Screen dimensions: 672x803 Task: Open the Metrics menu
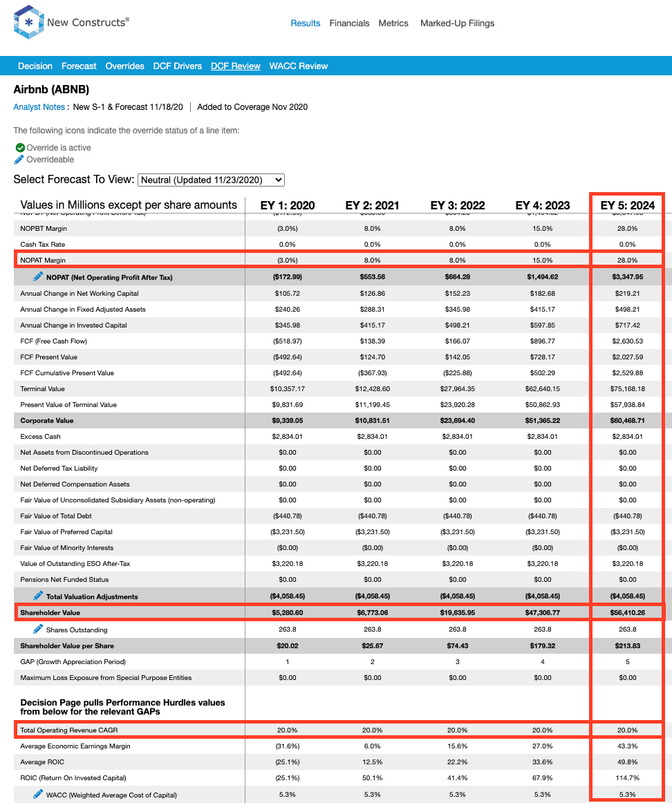point(393,23)
